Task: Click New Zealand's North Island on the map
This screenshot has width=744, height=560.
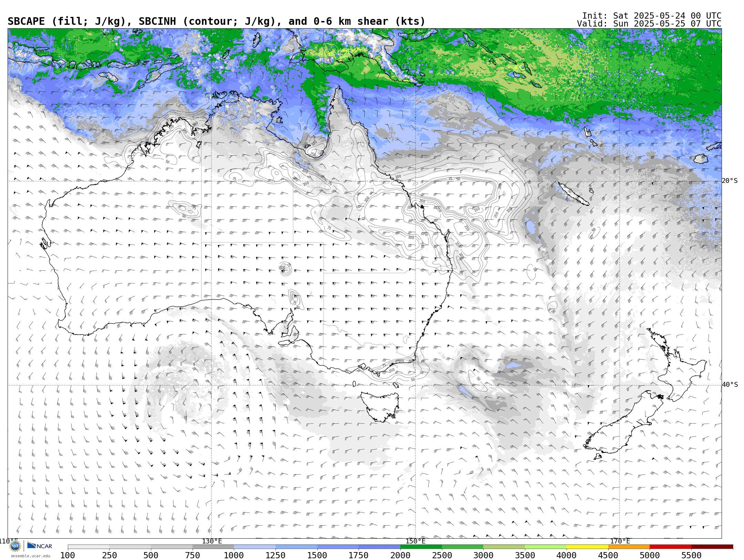Action: coord(677,365)
